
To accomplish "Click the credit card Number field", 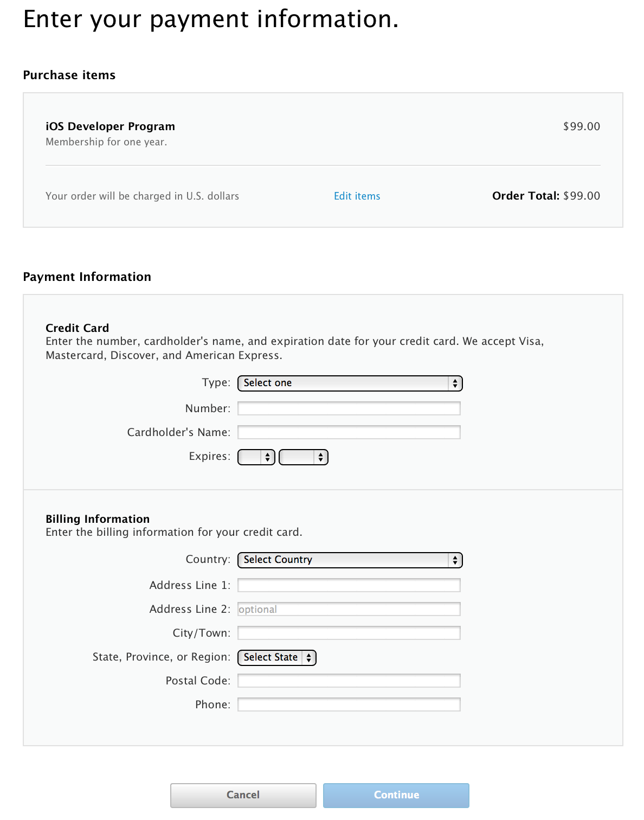I will click(349, 408).
